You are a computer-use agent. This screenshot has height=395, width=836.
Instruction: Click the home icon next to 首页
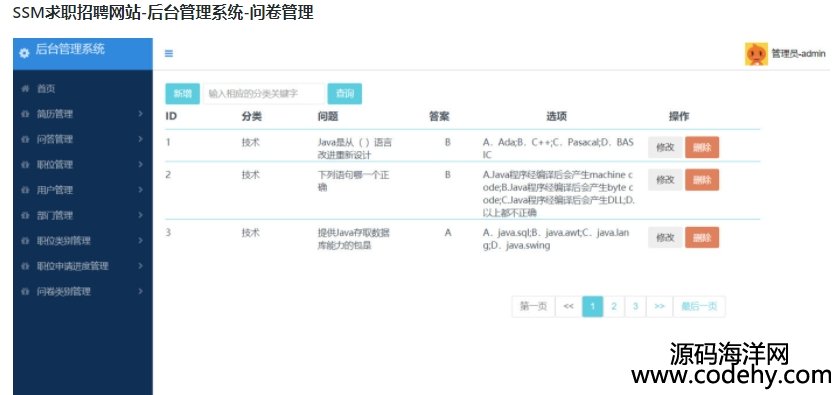tap(25, 88)
